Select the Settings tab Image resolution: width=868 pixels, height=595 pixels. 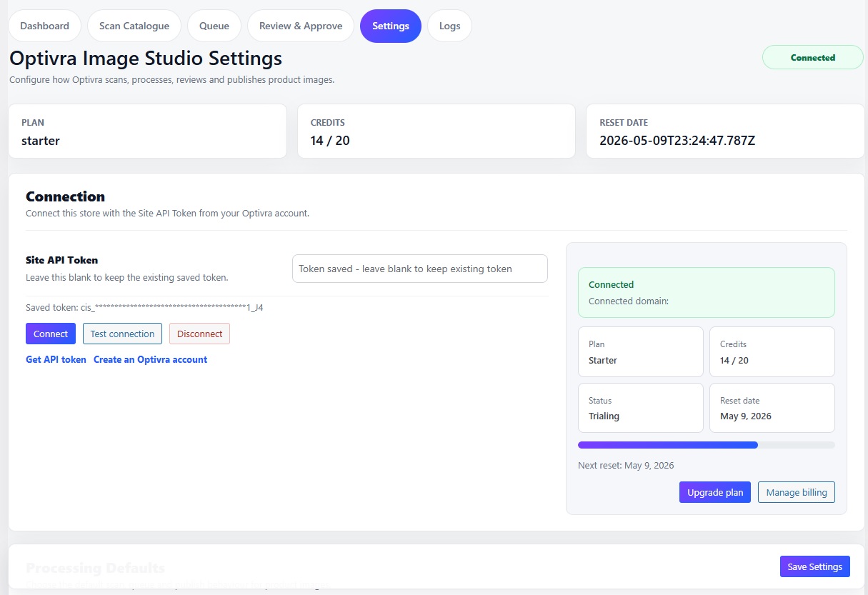point(390,26)
